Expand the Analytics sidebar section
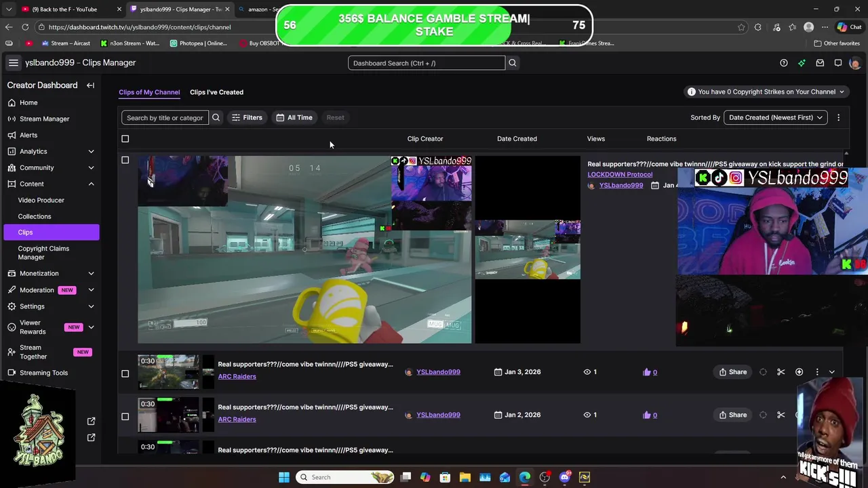 [x=91, y=151]
